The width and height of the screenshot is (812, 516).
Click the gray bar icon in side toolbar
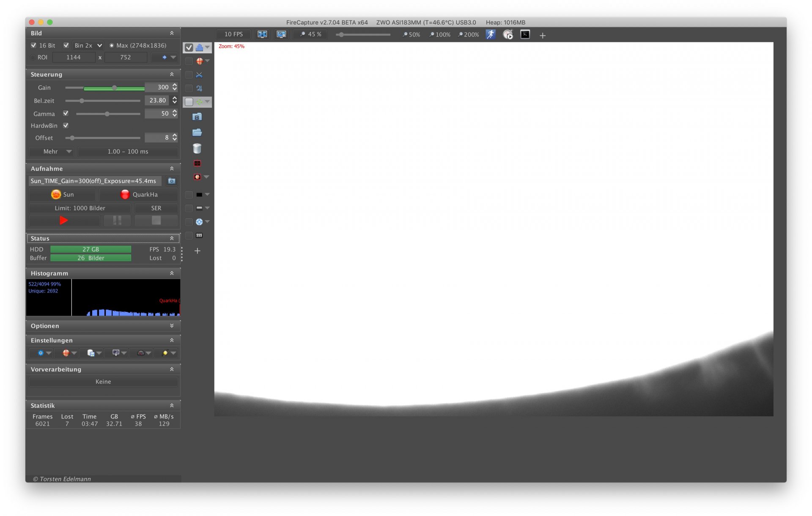pos(199,208)
